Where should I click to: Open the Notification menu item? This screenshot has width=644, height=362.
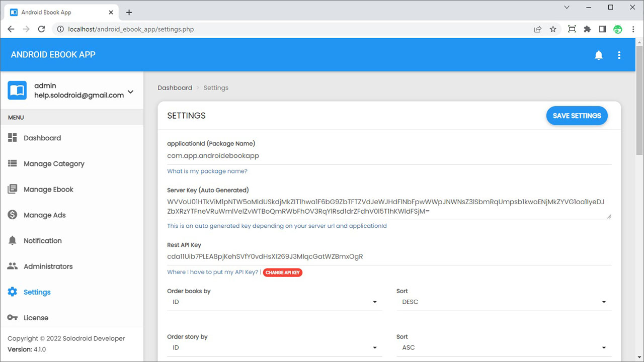43,241
